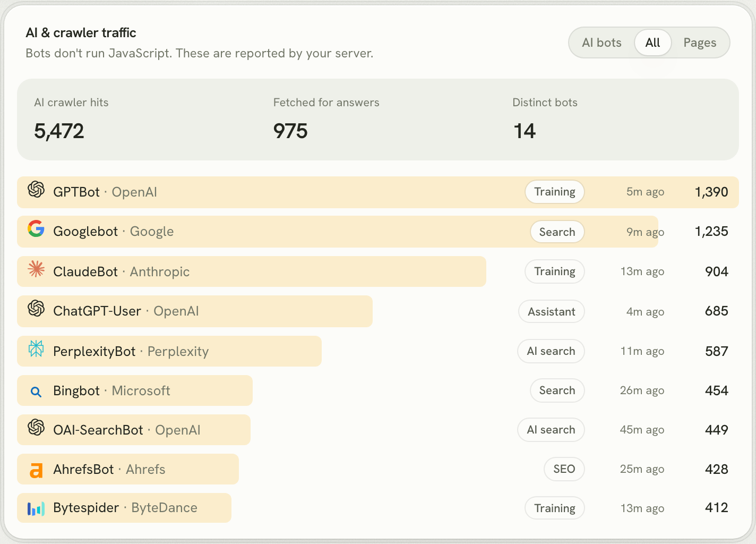This screenshot has width=756, height=544.
Task: Click the 9m ago timestamp
Action: coord(645,232)
